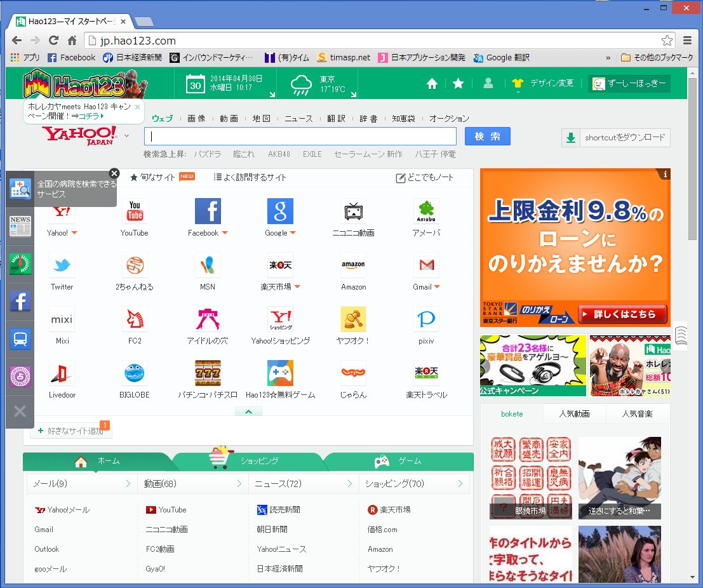Screen dimensions: 703x588
Task: Click the 好きなサイト追加 button
Action: tap(71, 431)
